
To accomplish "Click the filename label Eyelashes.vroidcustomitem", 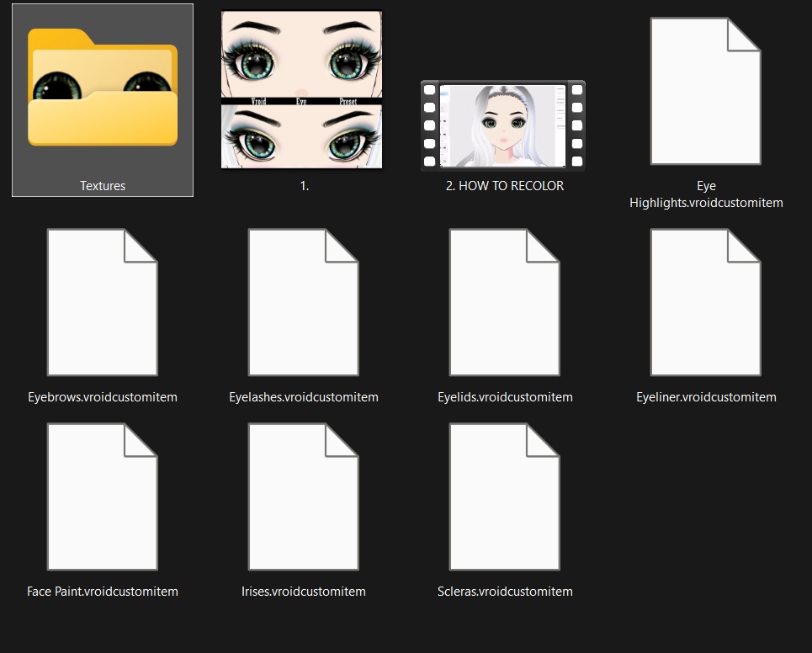I will pyautogui.click(x=304, y=396).
